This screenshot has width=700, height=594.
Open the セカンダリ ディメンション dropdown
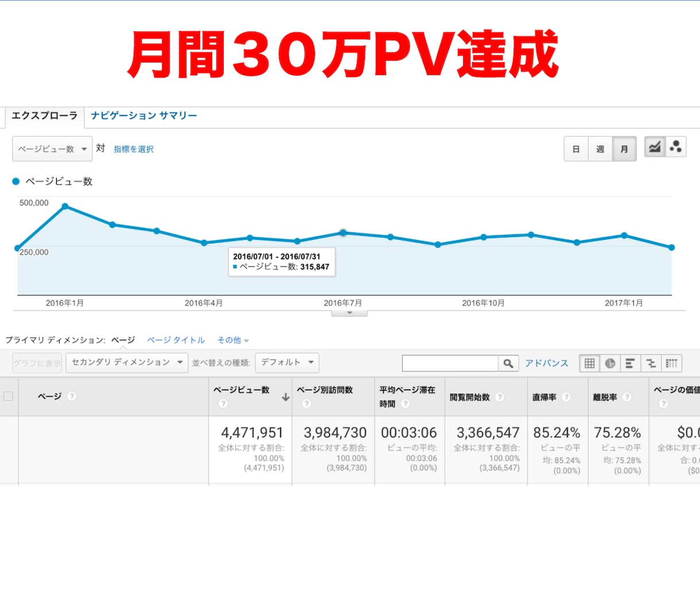(127, 363)
